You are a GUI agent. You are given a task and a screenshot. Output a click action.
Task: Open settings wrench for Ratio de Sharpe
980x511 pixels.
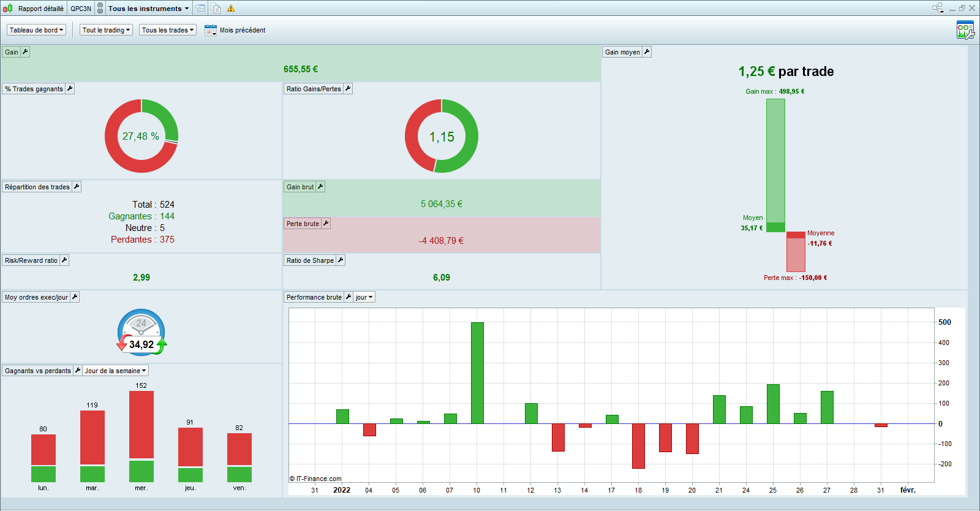(341, 260)
